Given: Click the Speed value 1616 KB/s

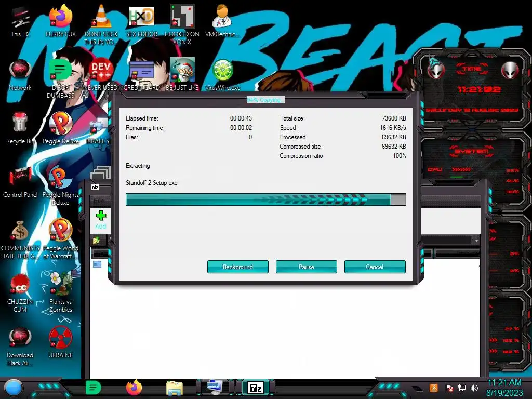Looking at the screenshot, I should pyautogui.click(x=393, y=128).
